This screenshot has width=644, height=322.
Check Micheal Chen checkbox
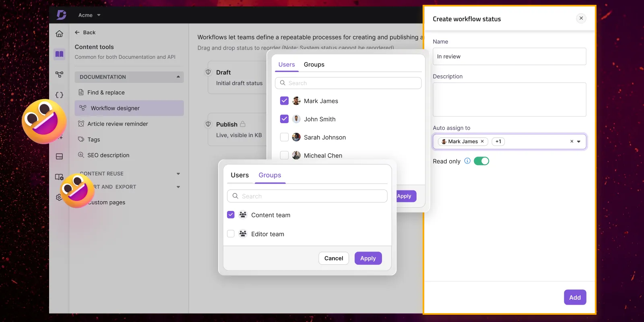(284, 155)
